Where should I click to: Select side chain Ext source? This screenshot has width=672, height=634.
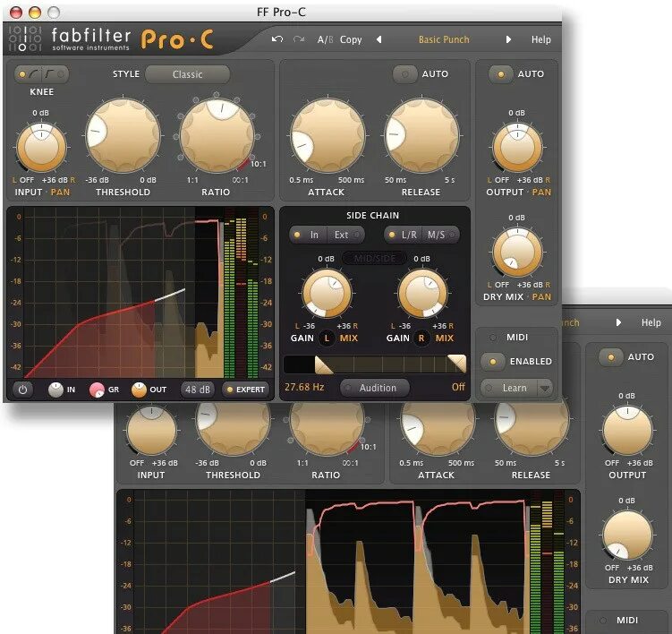tap(346, 236)
